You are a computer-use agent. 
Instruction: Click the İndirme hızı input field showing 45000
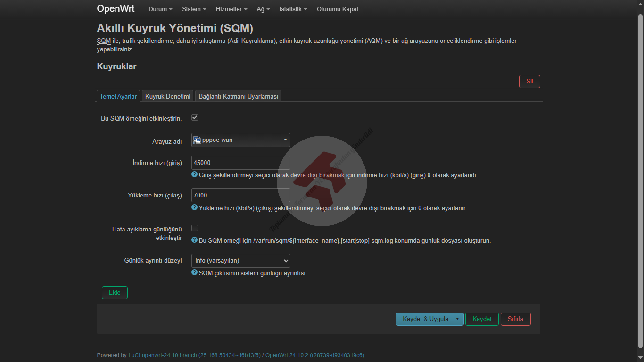point(241,163)
